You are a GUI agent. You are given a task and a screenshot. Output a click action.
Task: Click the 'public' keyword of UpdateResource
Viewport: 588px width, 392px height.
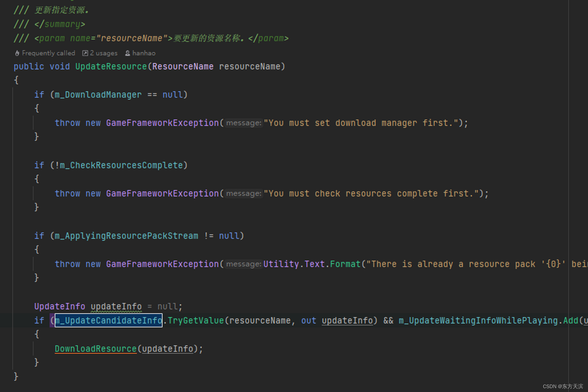click(29, 66)
